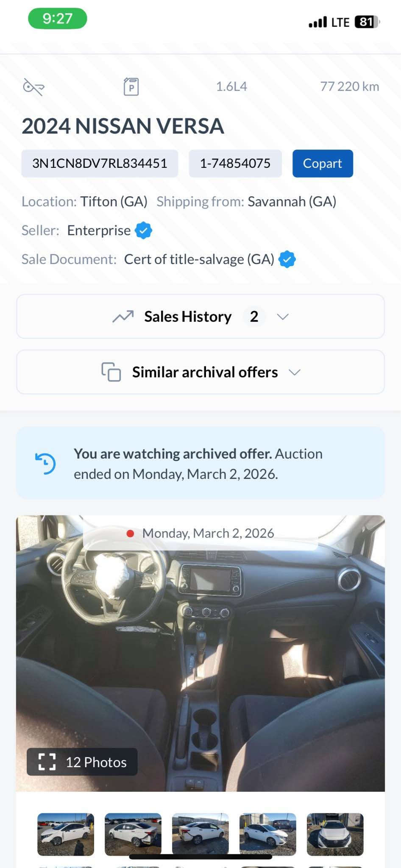The image size is (401, 868).
Task: Select first thumbnail of white Versa
Action: click(x=66, y=834)
